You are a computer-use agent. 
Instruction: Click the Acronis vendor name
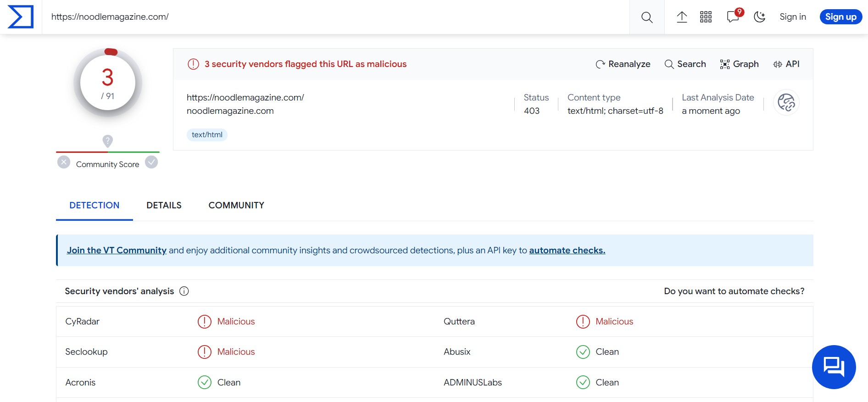[x=80, y=383]
